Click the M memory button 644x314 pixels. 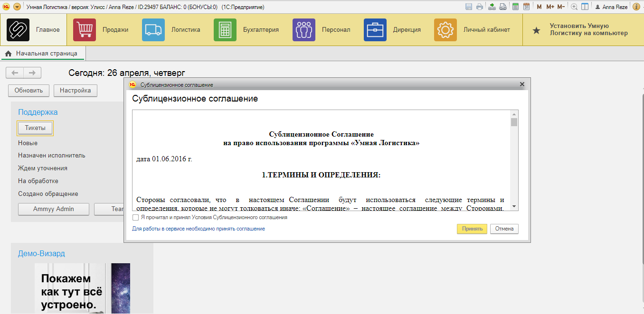pyautogui.click(x=539, y=7)
